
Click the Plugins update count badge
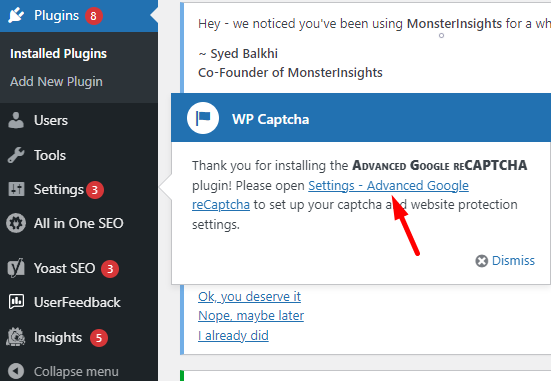pyautogui.click(x=93, y=16)
